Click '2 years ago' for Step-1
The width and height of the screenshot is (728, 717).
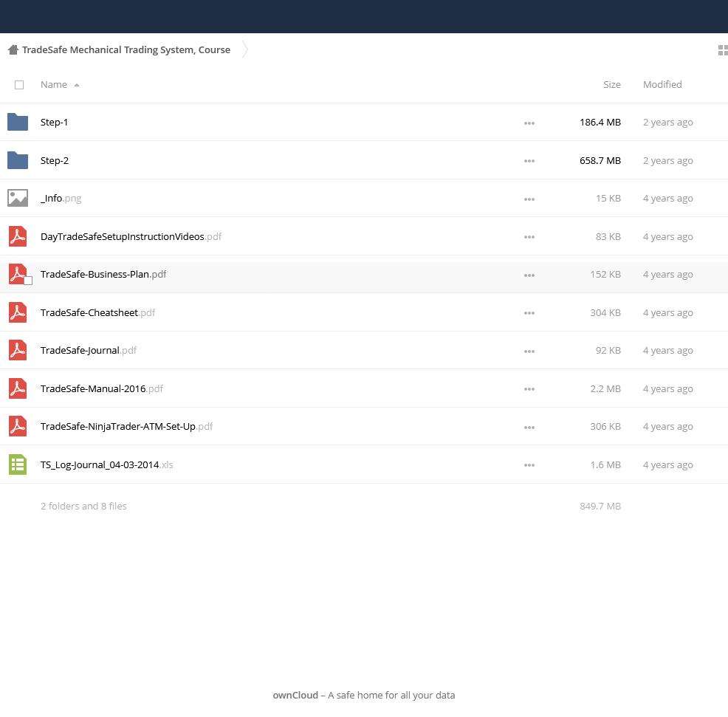667,122
